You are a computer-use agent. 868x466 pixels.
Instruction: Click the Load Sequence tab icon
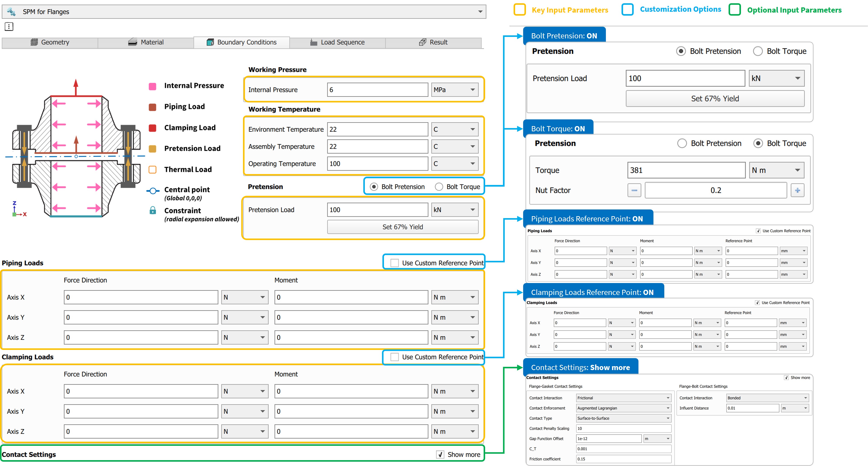coord(313,42)
